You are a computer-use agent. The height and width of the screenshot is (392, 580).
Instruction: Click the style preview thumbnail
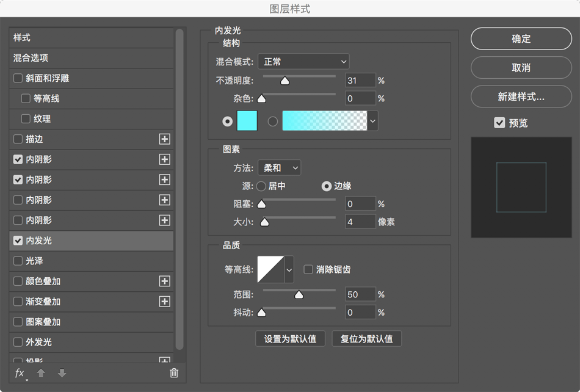pyautogui.click(x=521, y=187)
